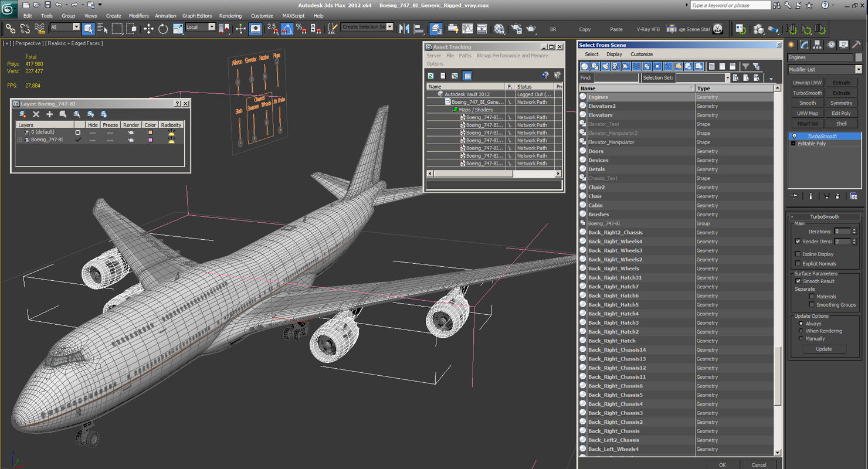This screenshot has width=868, height=469.
Task: Choose the Select and Move tool
Action: [x=148, y=28]
